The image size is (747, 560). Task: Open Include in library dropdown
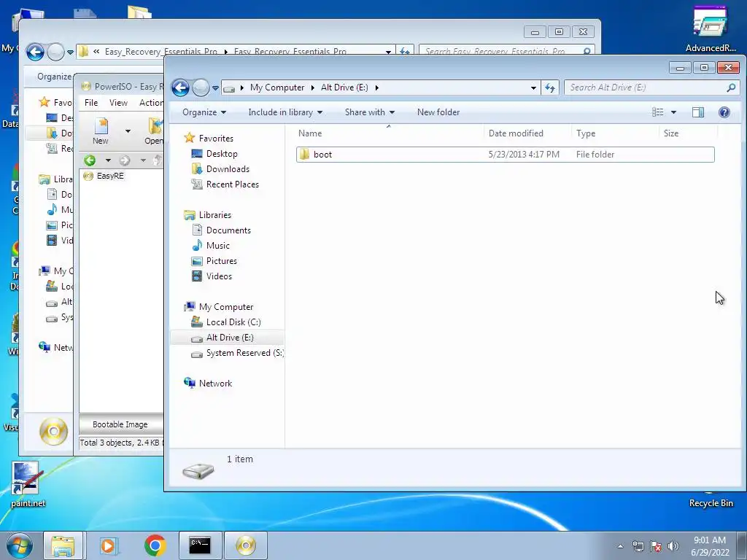click(285, 112)
